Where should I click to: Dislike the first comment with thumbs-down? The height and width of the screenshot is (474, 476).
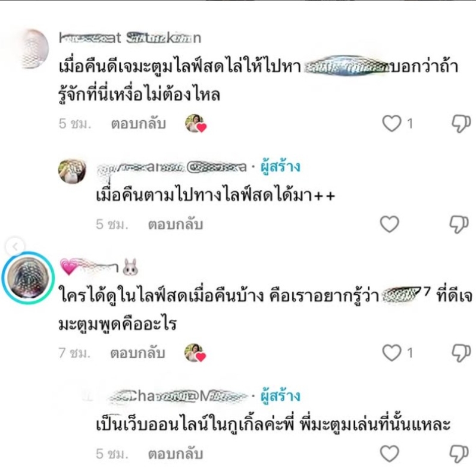(461, 123)
